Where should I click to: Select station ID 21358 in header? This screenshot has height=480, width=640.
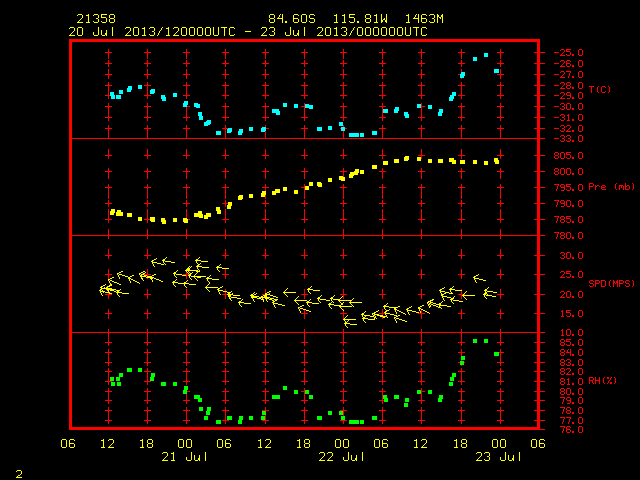(x=96, y=19)
